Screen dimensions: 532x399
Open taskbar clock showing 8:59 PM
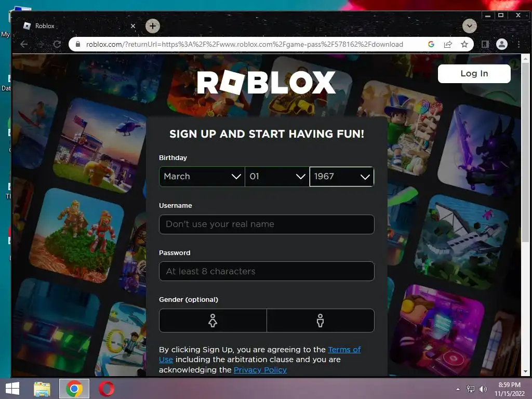[x=510, y=389]
